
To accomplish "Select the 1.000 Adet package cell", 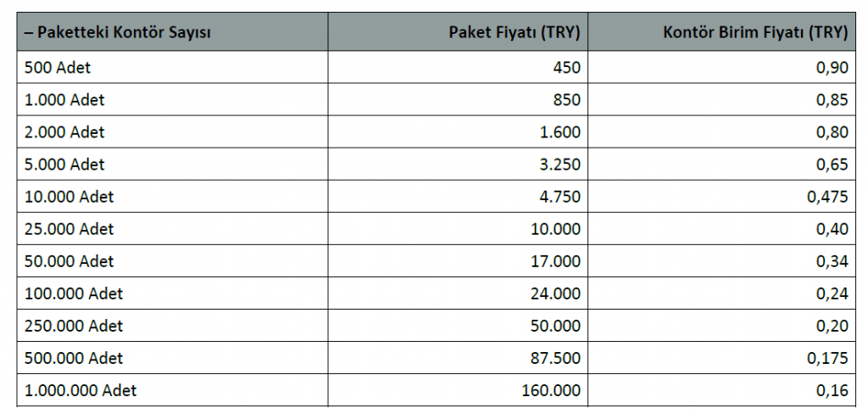I will pyautogui.click(x=172, y=100).
